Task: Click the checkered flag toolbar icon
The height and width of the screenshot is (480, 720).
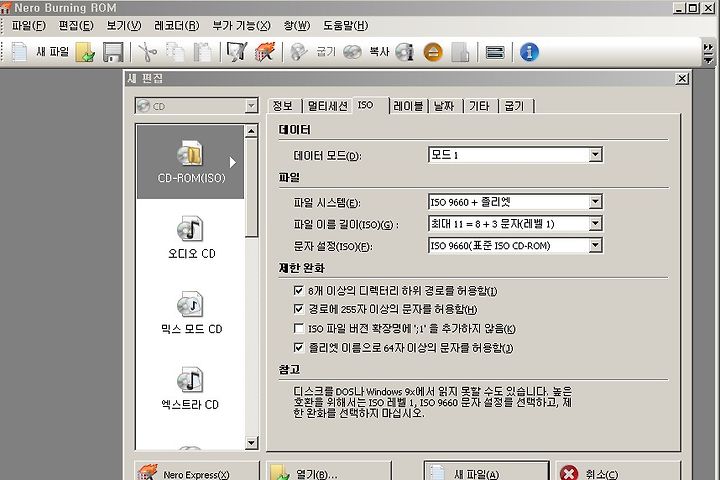Action: 237,52
